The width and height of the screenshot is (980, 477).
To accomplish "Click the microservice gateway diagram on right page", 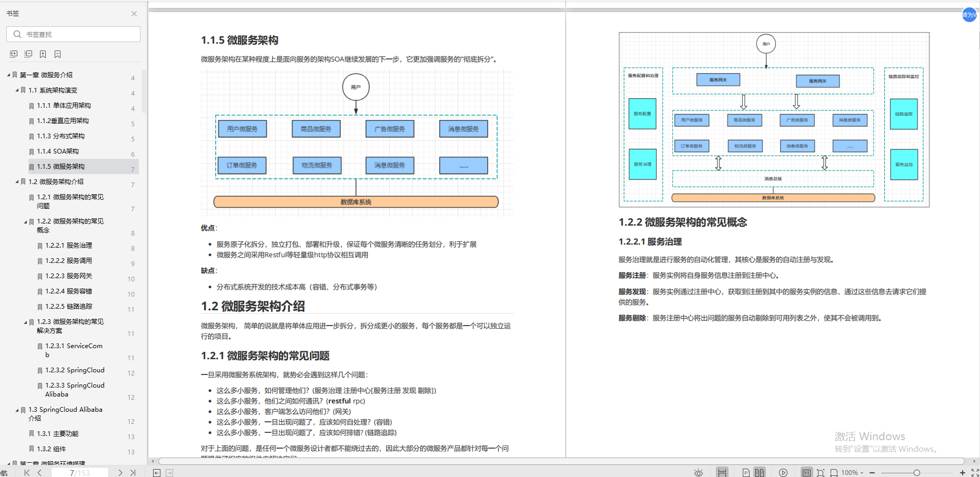I will click(774, 119).
